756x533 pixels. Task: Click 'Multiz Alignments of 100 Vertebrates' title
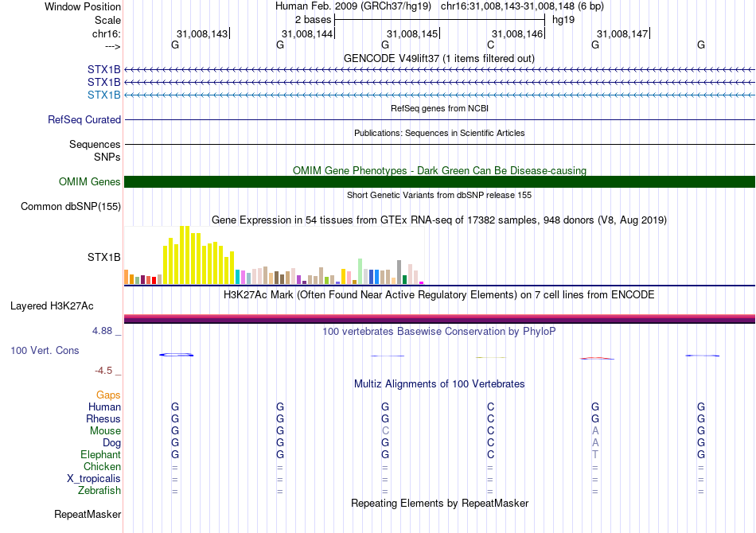coord(439,384)
